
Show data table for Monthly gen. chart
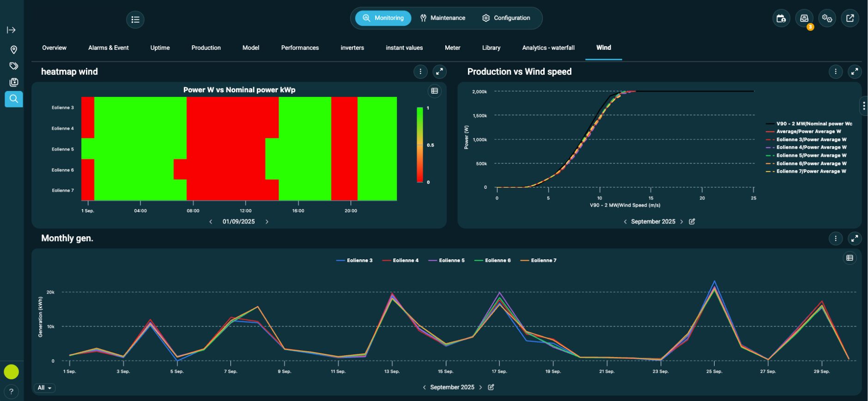pyautogui.click(x=850, y=258)
